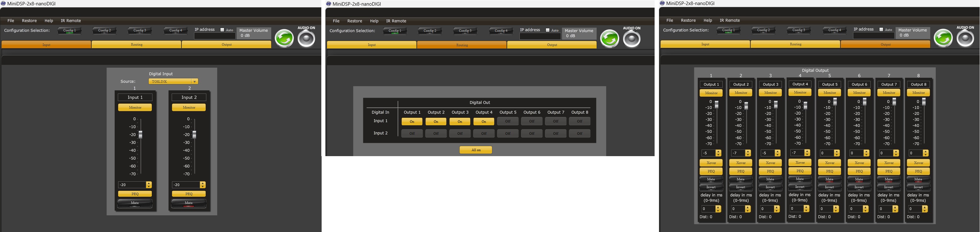
Task: Click the MiniDSP app icon in the Digital Output window title bar
Action: pos(662,3)
